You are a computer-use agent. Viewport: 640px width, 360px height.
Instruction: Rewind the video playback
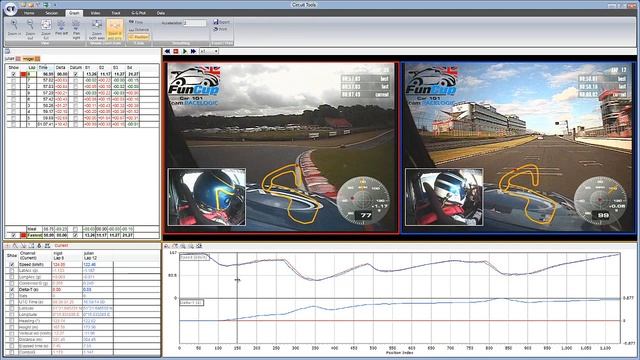click(167, 51)
